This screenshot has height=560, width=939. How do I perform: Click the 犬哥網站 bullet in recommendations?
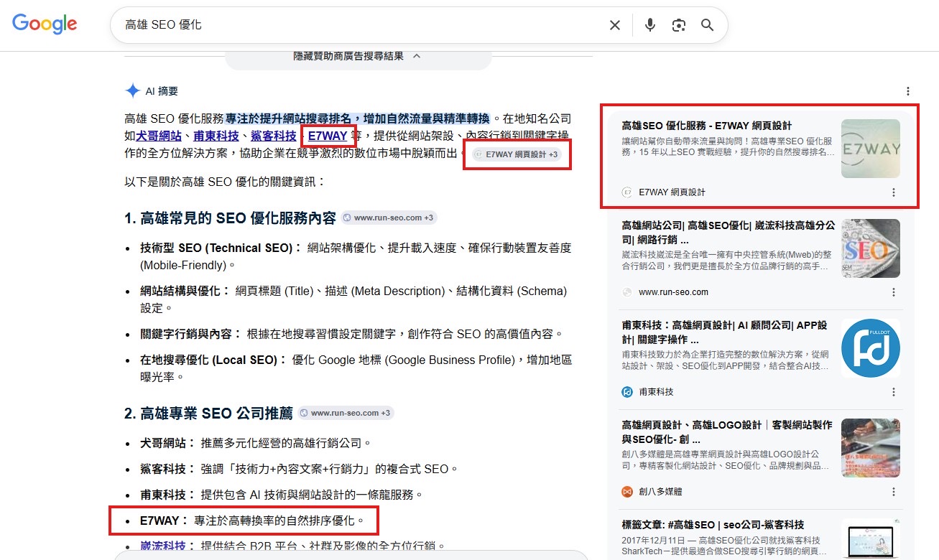256,443
